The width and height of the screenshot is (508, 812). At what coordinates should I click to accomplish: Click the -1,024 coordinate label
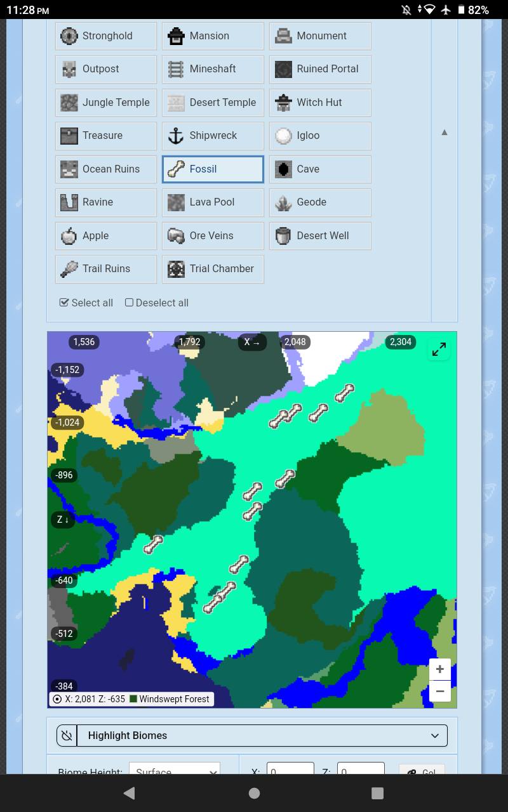click(x=67, y=422)
